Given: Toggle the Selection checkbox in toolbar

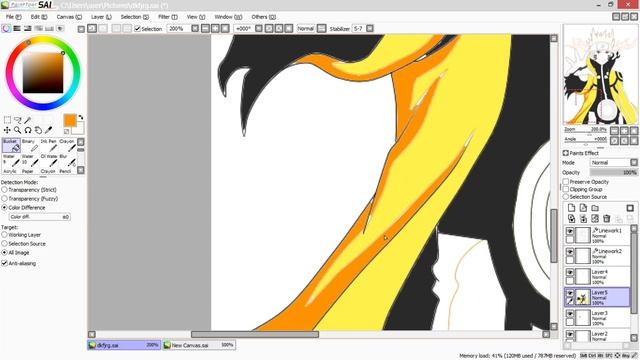Looking at the screenshot, I should click(138, 29).
